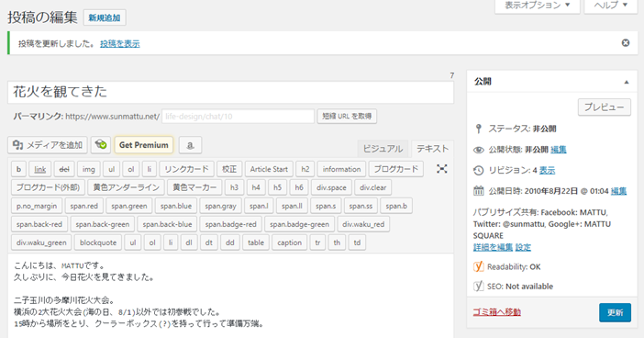Click the Amazon 'a' icon button
The width and height of the screenshot is (644, 338).
coord(190,145)
